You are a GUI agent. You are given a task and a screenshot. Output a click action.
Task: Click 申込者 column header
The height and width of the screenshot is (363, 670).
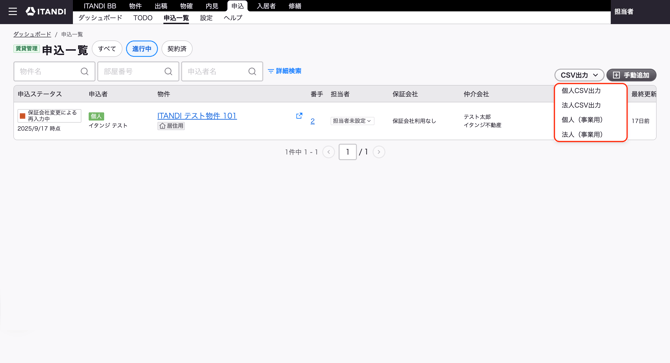pos(98,94)
